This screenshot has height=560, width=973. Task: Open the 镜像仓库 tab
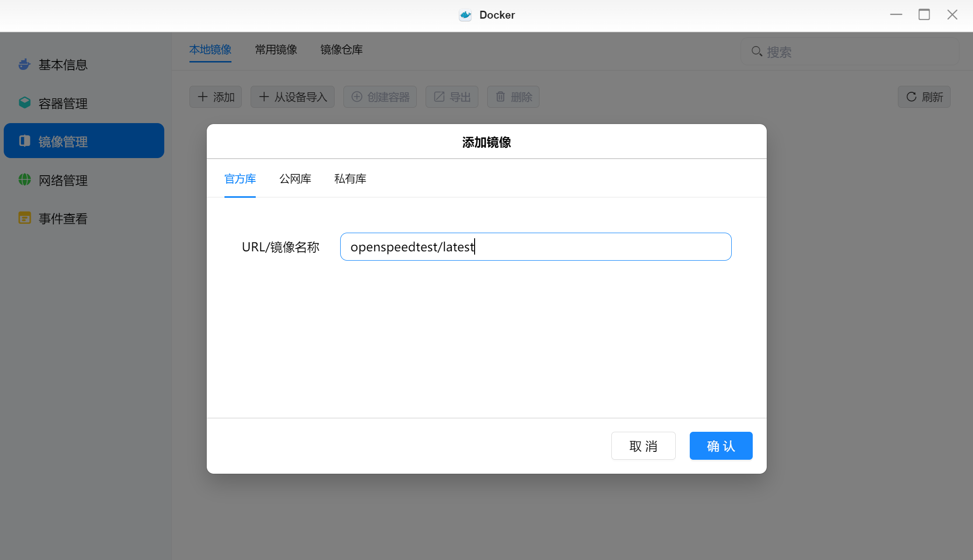pyautogui.click(x=341, y=49)
